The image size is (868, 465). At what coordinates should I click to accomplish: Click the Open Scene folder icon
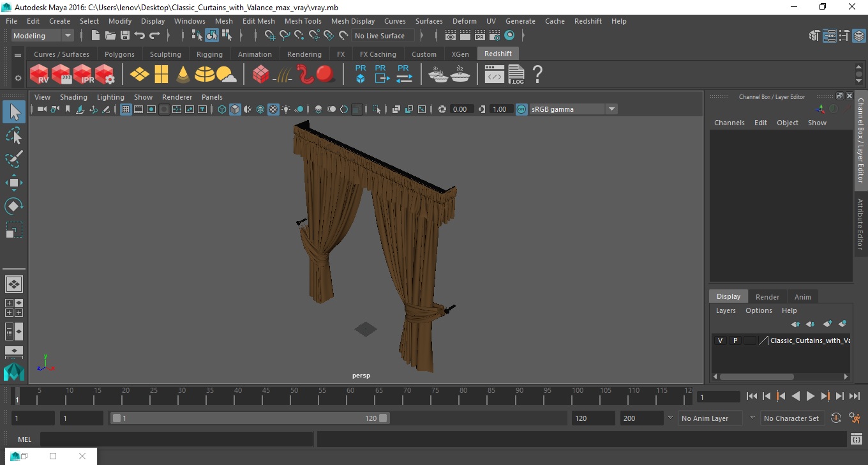pyautogui.click(x=110, y=36)
